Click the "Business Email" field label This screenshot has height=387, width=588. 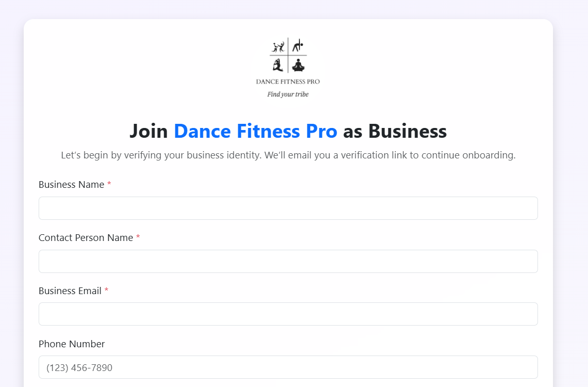[70, 291]
